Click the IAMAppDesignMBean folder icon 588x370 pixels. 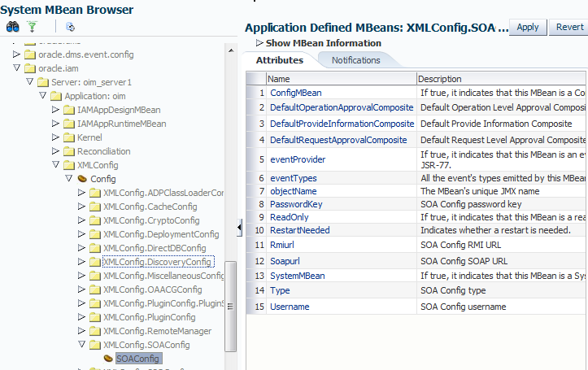(x=69, y=111)
